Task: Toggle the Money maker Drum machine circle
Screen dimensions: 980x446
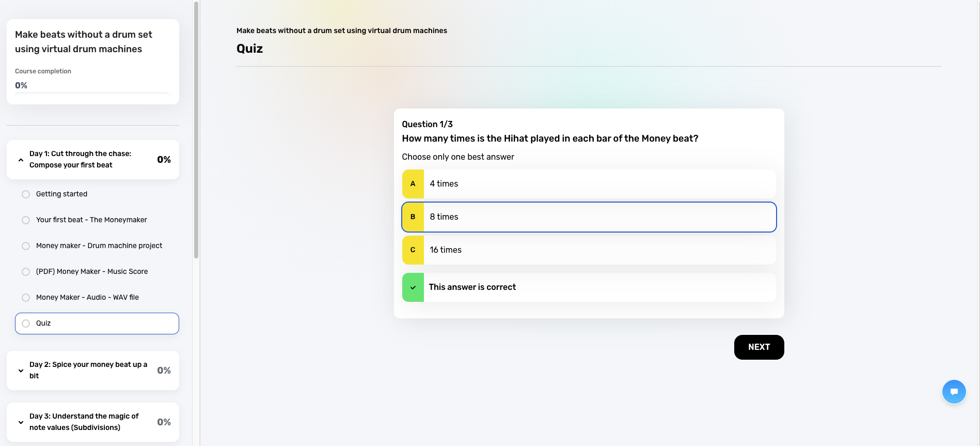Action: [x=26, y=246]
